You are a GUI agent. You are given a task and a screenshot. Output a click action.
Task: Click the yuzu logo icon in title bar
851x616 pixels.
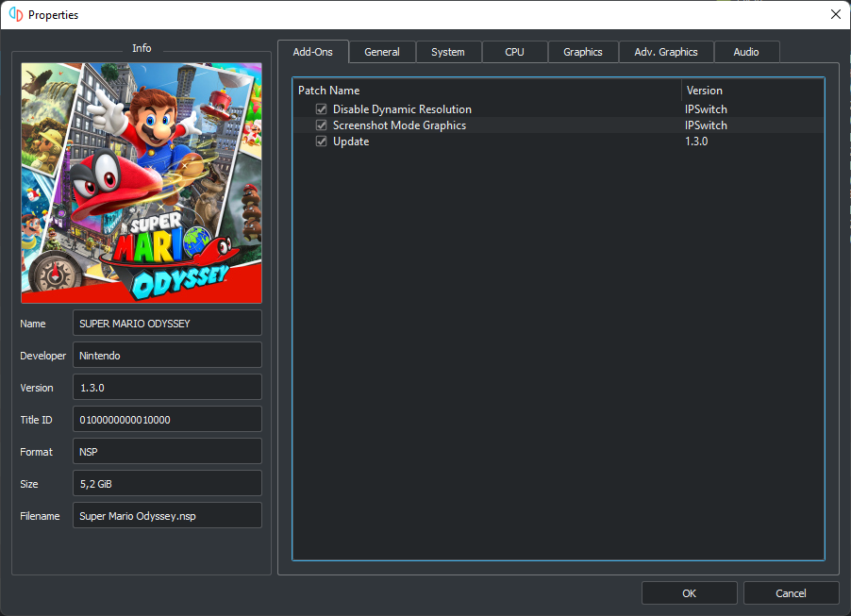point(16,15)
